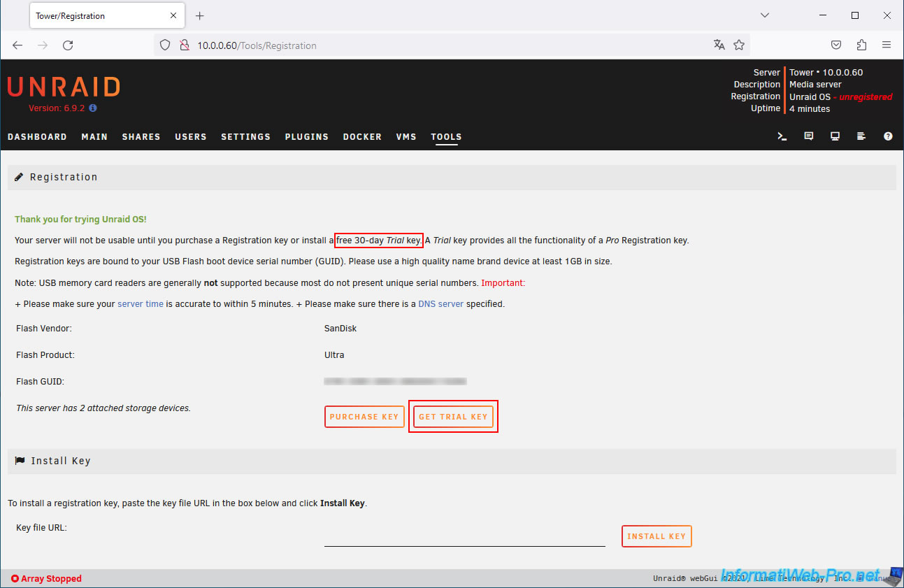904x588 pixels.
Task: Click the help question mark icon
Action: pyautogui.click(x=888, y=136)
